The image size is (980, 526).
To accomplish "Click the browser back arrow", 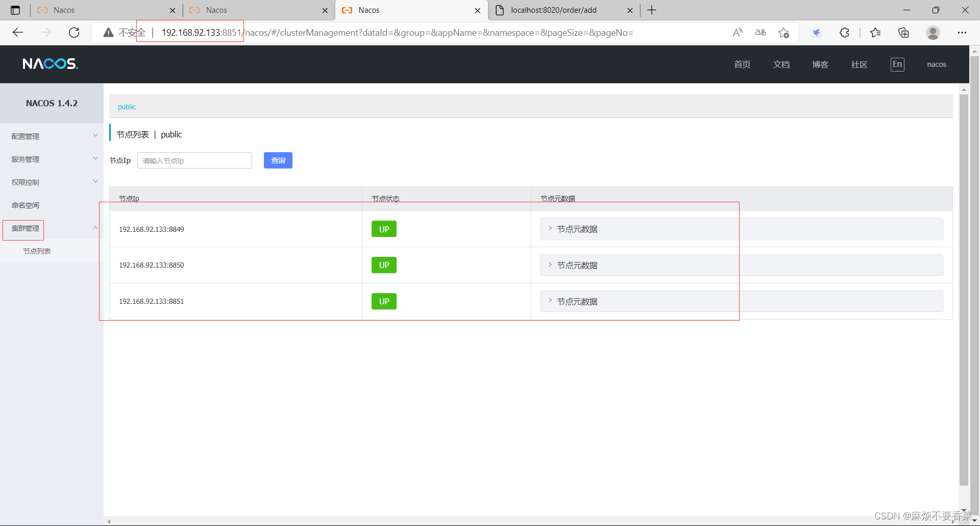I will (18, 33).
